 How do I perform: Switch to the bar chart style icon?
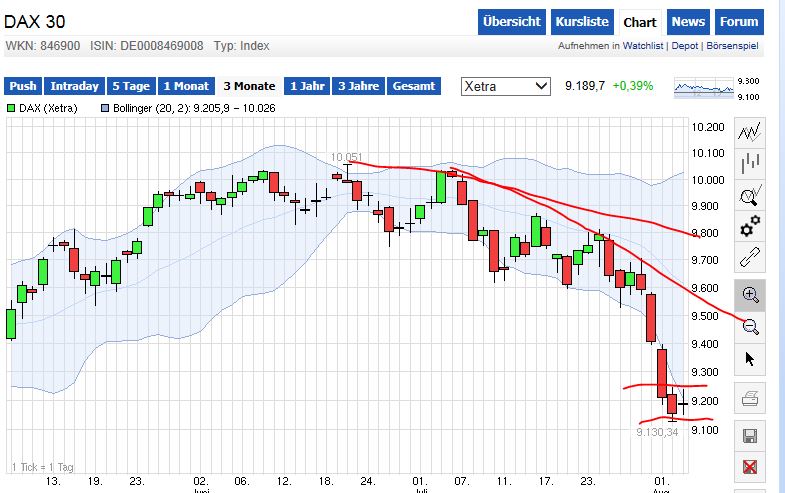750,163
